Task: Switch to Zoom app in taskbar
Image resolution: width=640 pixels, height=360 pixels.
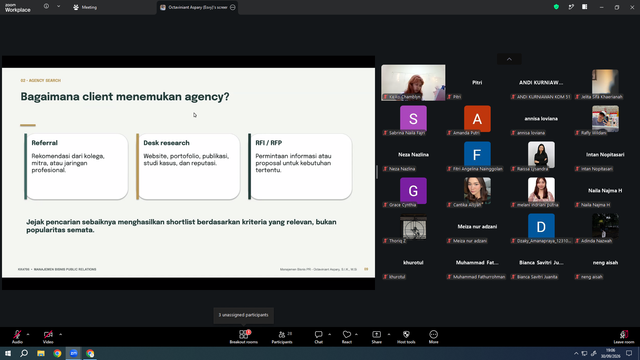Action: tap(74, 353)
